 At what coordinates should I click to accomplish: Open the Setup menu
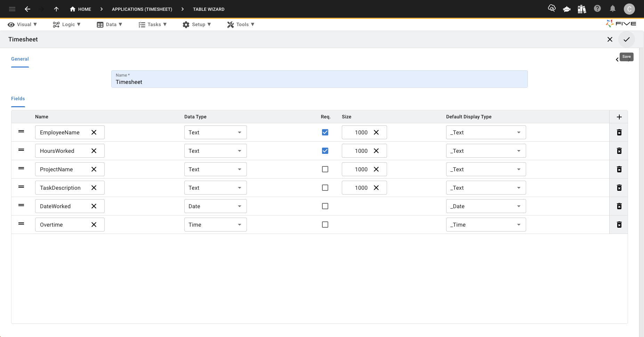point(197,24)
